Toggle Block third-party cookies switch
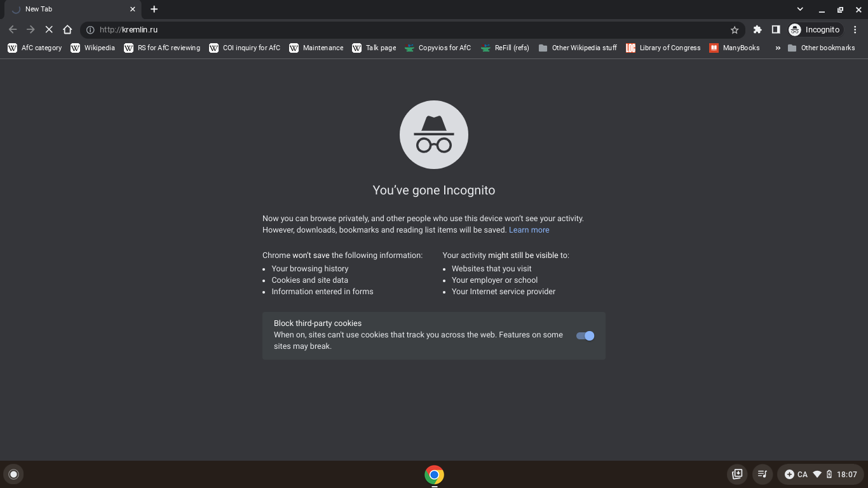Viewport: 868px width, 488px height. point(585,335)
